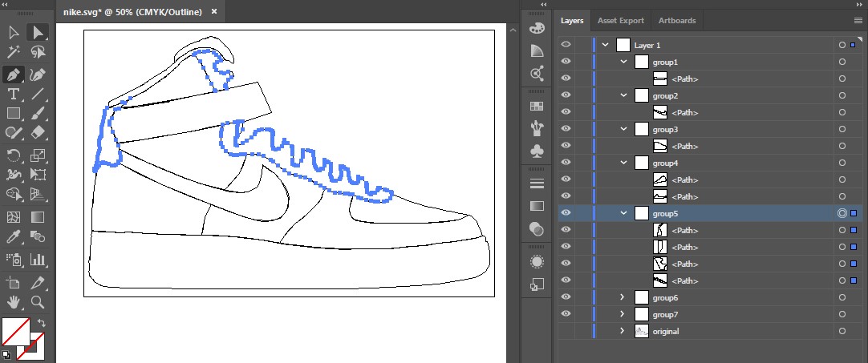Select the Hand tool

[x=14, y=302]
